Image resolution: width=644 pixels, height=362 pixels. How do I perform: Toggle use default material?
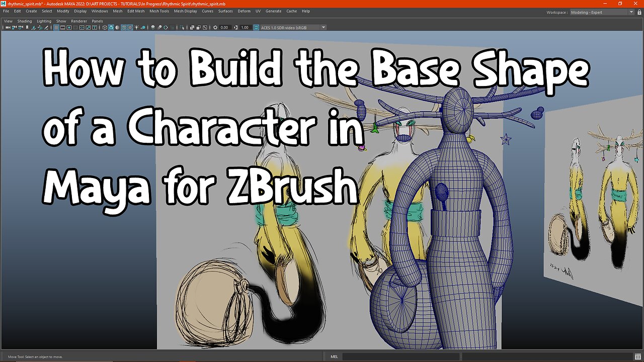[117, 28]
